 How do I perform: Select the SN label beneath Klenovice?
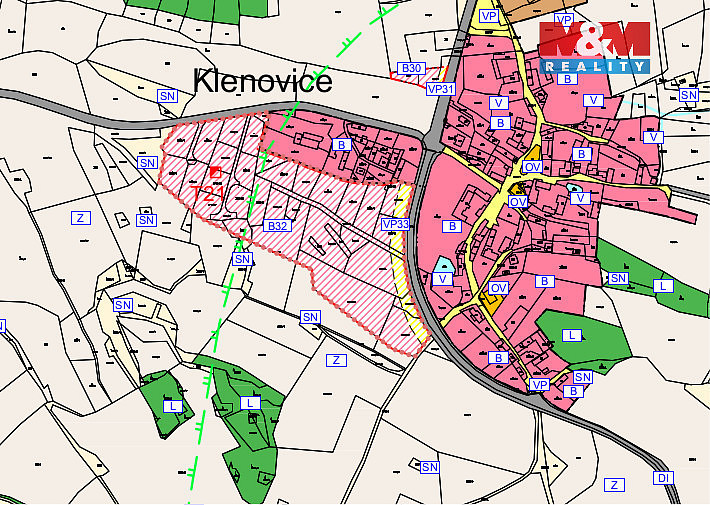coord(167,96)
